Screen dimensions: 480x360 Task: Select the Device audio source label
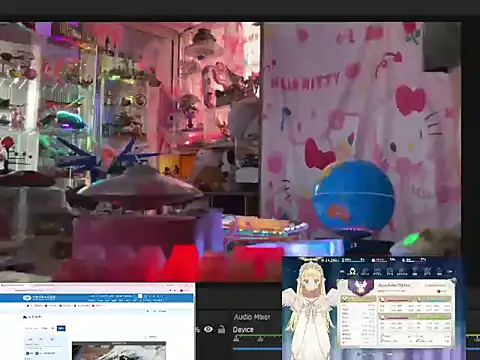pos(243,330)
